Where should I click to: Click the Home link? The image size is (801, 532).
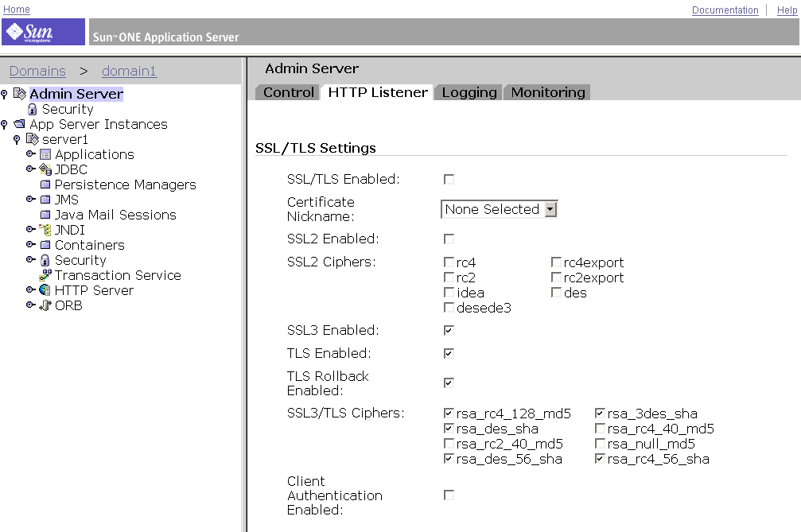17,10
